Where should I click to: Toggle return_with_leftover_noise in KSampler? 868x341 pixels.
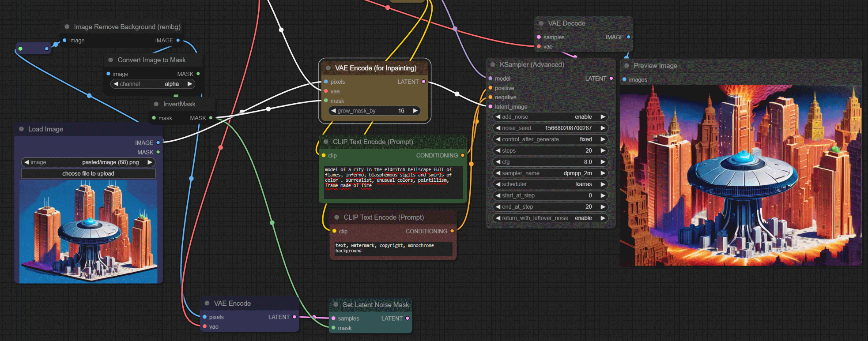550,218
